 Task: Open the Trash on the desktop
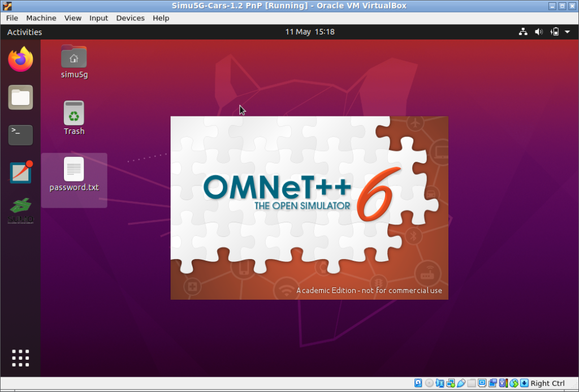coord(74,112)
